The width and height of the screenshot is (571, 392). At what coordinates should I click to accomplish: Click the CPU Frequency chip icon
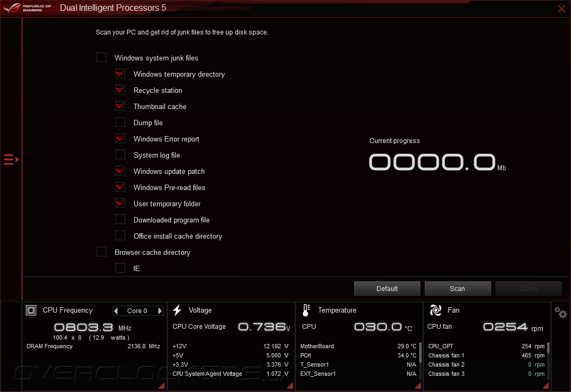tap(31, 310)
